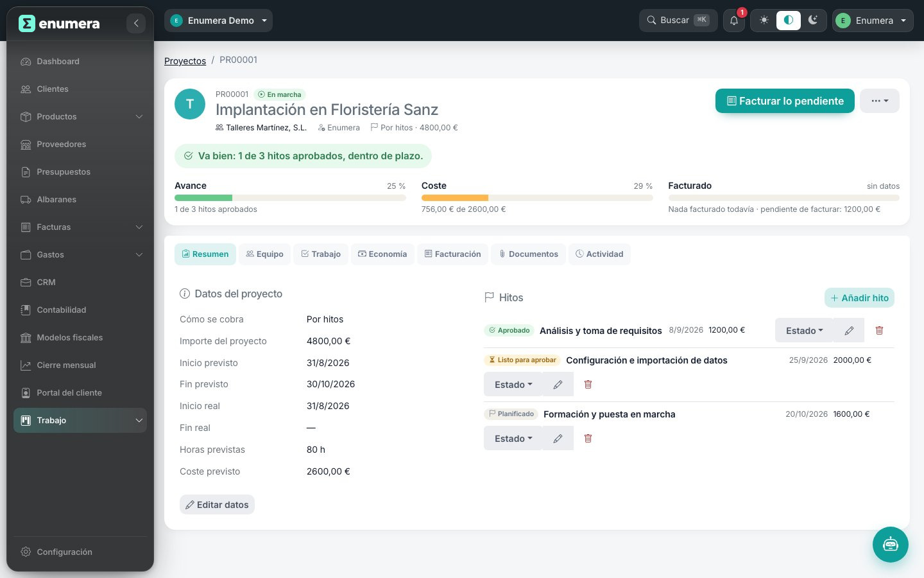The image size is (924, 578).
Task: Switch to the Equipo tab
Action: [264, 254]
